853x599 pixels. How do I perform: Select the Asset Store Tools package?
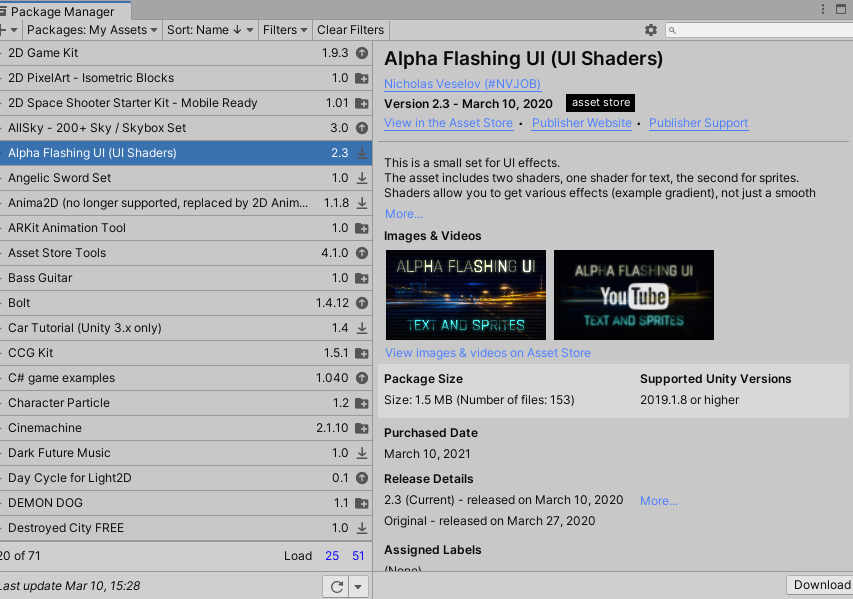(x=186, y=253)
